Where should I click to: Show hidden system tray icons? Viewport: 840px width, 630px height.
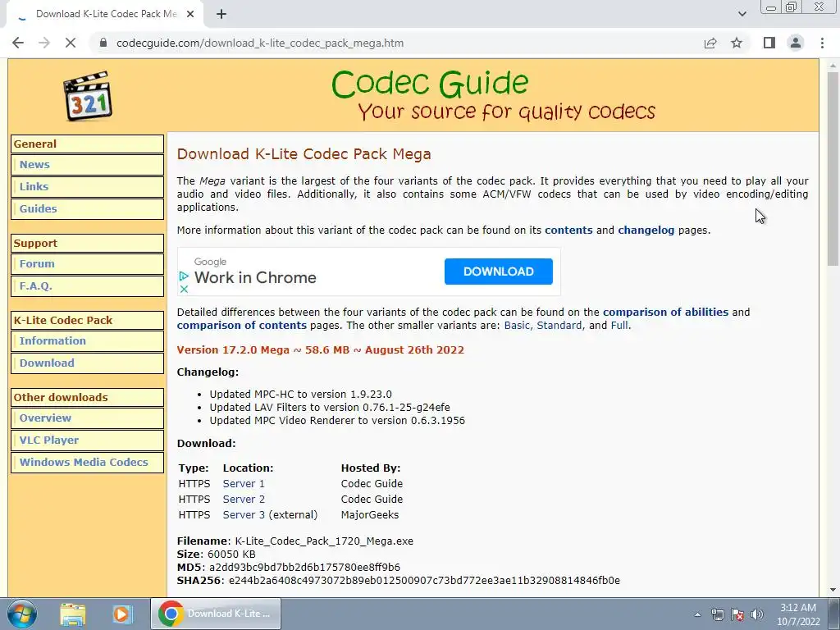pyautogui.click(x=697, y=614)
